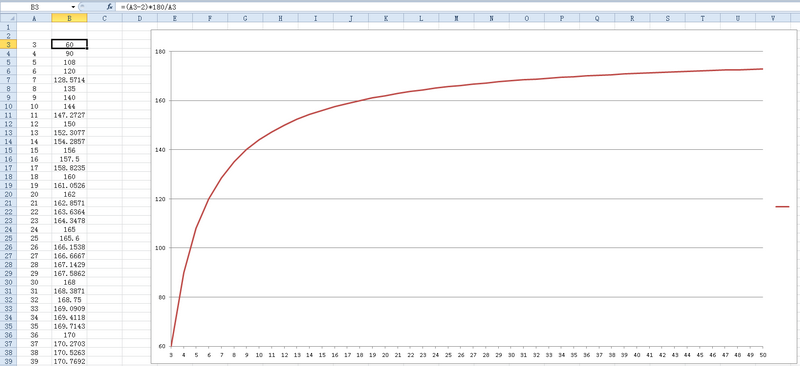
Task: Click cell showing 169.0909
Action: (x=69, y=309)
